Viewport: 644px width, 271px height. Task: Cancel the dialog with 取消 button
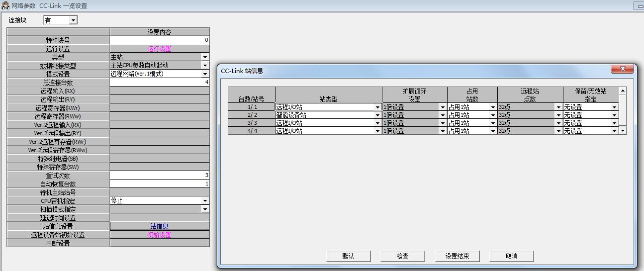[511, 256]
